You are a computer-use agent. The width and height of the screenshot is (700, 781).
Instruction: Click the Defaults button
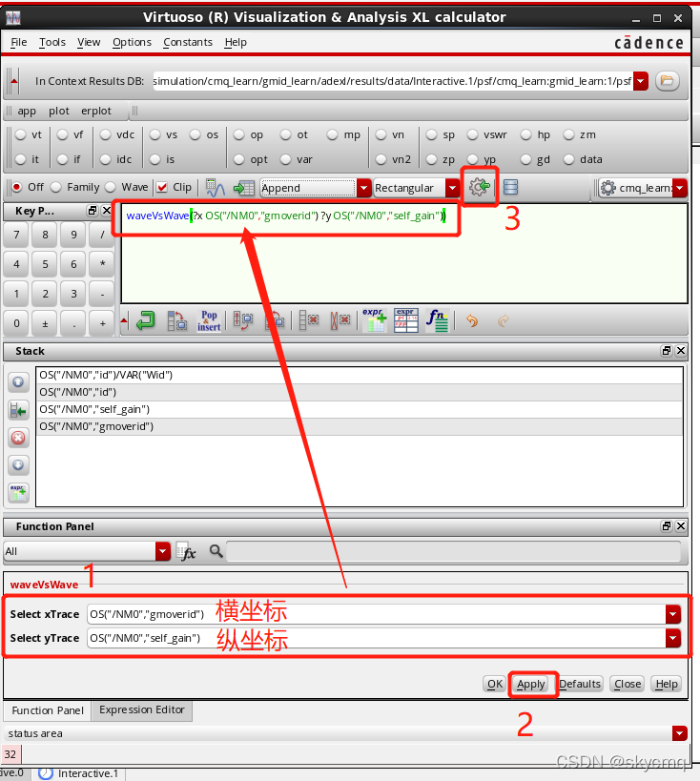(x=580, y=684)
